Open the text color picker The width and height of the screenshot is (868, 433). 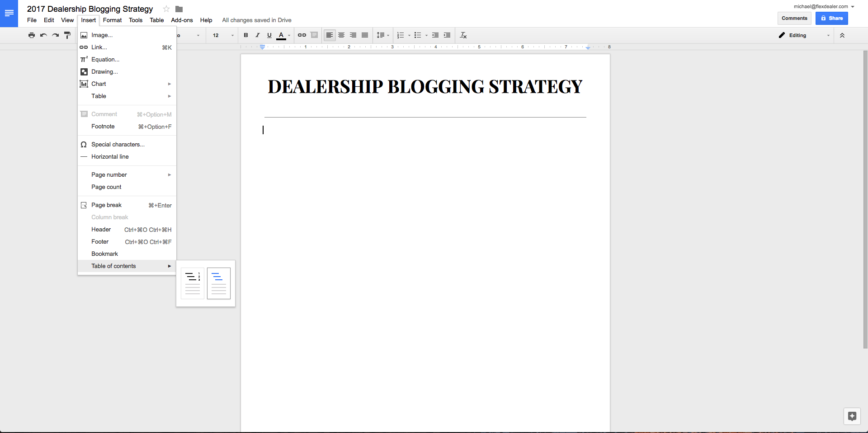(283, 35)
